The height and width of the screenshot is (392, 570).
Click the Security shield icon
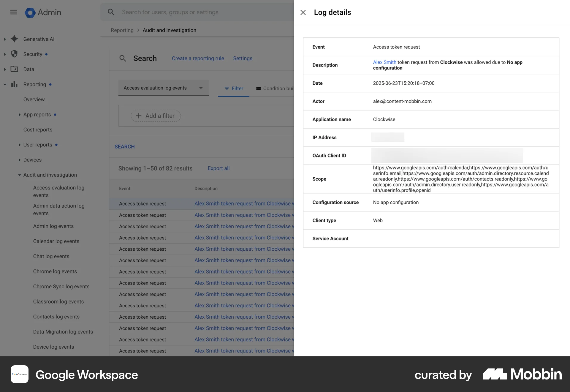[14, 54]
